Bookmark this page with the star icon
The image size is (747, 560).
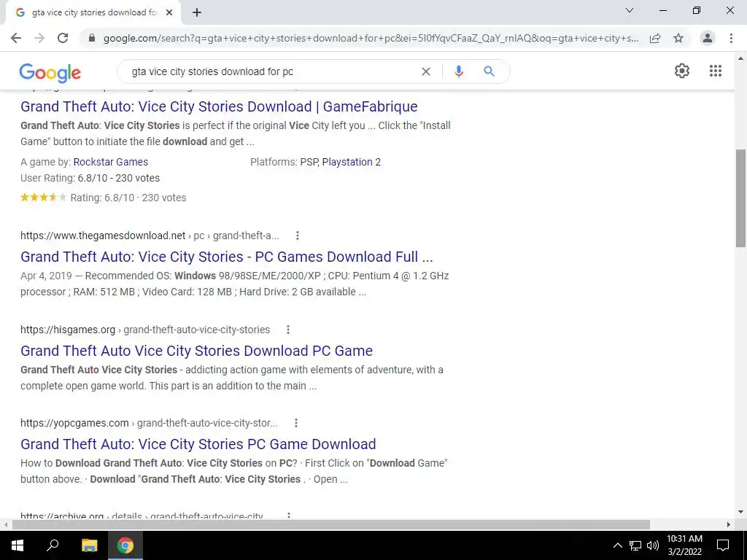coord(678,38)
